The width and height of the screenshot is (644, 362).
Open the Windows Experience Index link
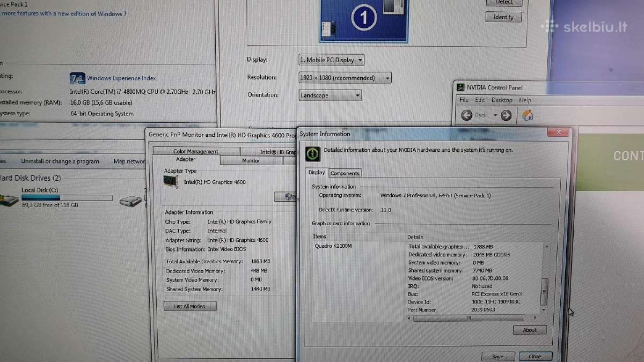pos(121,78)
